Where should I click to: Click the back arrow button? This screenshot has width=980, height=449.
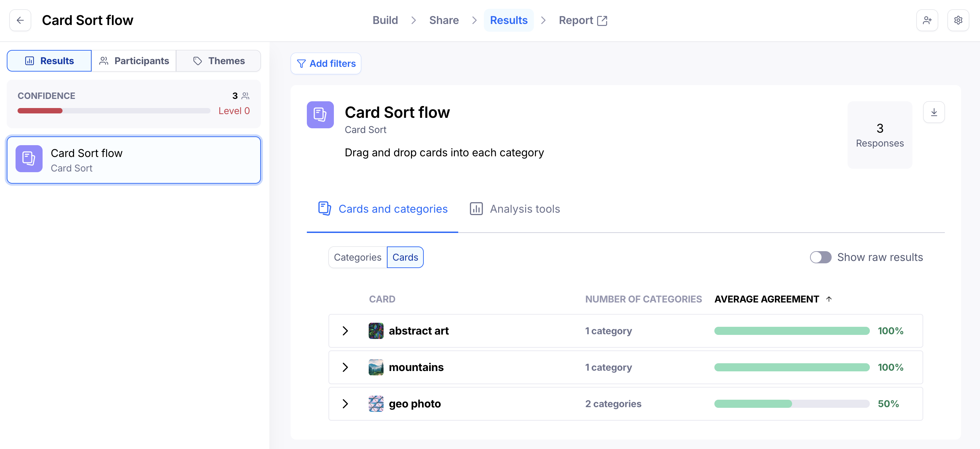click(20, 20)
